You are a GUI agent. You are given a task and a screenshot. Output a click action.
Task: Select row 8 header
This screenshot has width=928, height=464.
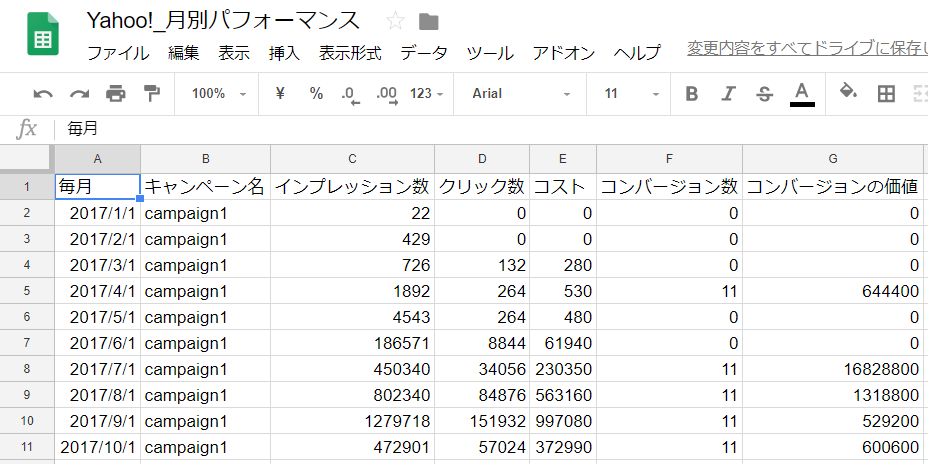(27, 369)
